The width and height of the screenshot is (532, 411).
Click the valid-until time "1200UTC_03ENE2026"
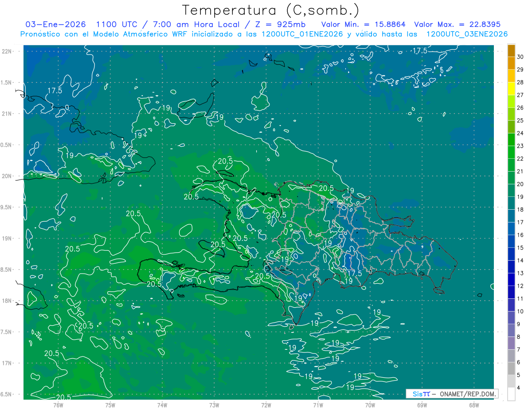[467, 34]
